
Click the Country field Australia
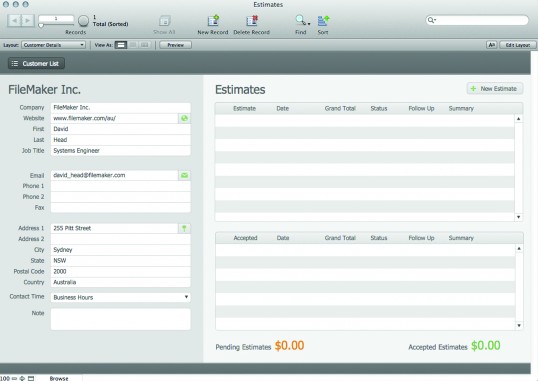pos(120,282)
